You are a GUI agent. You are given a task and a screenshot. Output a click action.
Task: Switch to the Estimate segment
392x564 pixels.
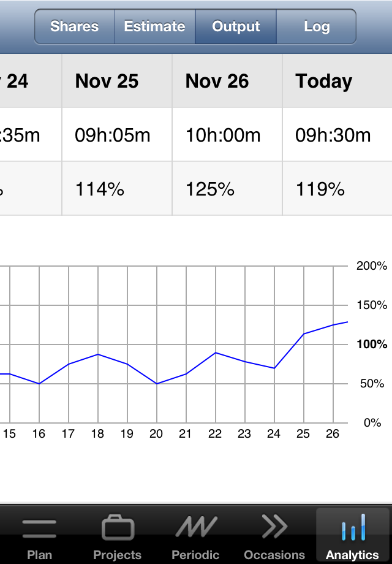tap(155, 26)
